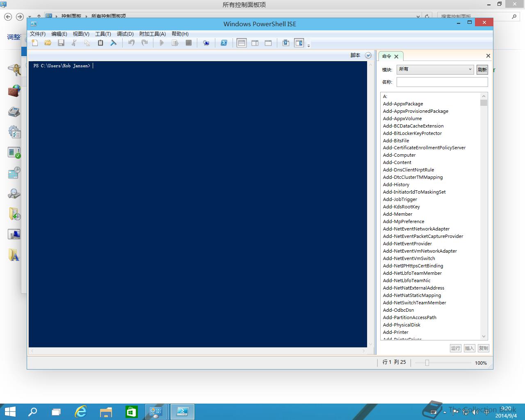Open File Explorer from taskbar
Viewport: 525px width, 420px height.
pyautogui.click(x=106, y=412)
